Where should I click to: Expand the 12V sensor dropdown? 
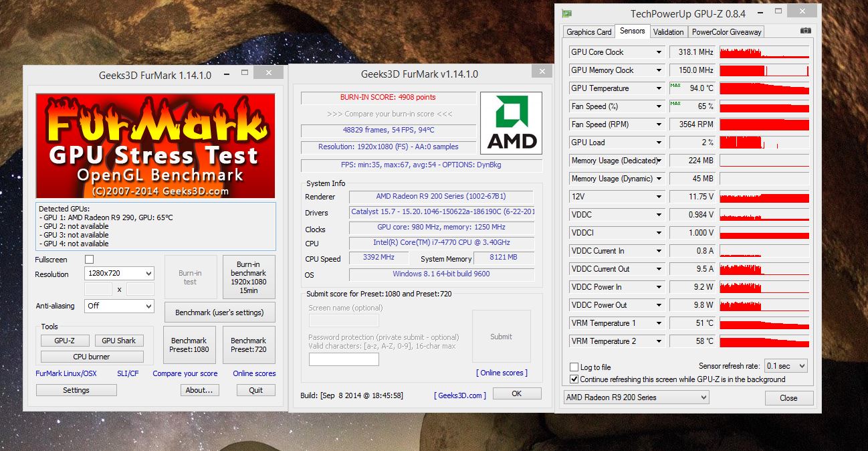(x=659, y=197)
